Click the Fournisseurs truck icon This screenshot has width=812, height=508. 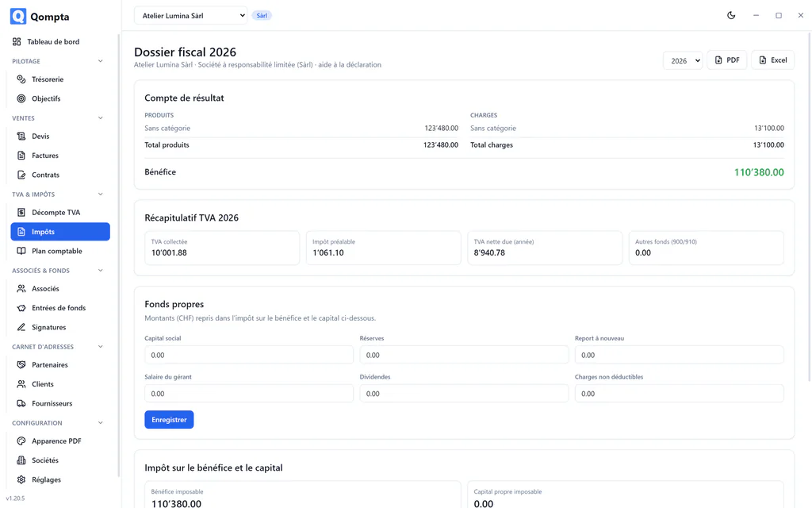coord(21,403)
